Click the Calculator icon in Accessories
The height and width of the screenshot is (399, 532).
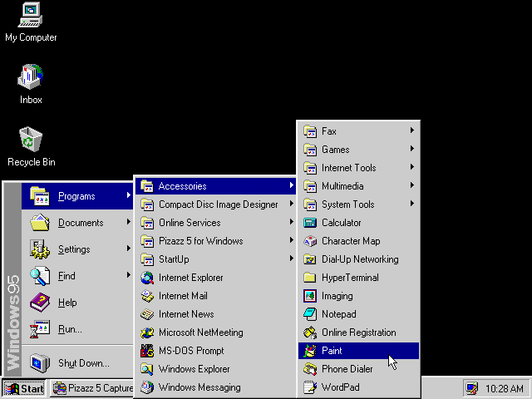(x=310, y=223)
